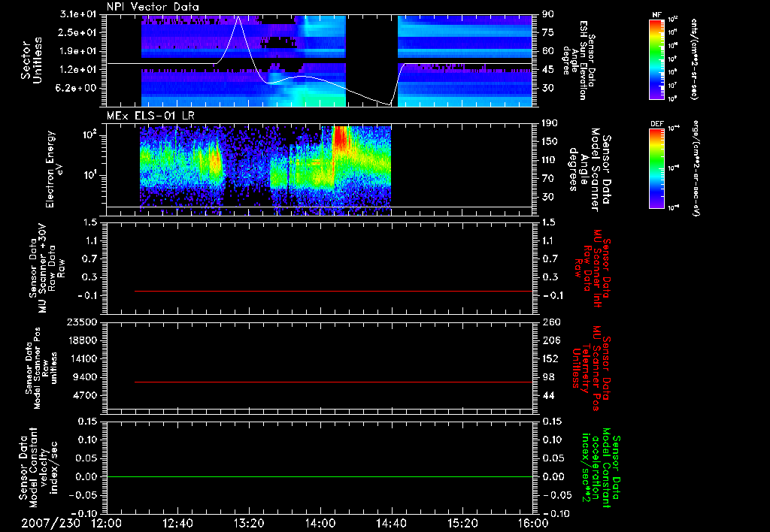
Task: Click the red "MU Scanner Inh Raw Data" title
Action: pyautogui.click(x=592, y=268)
